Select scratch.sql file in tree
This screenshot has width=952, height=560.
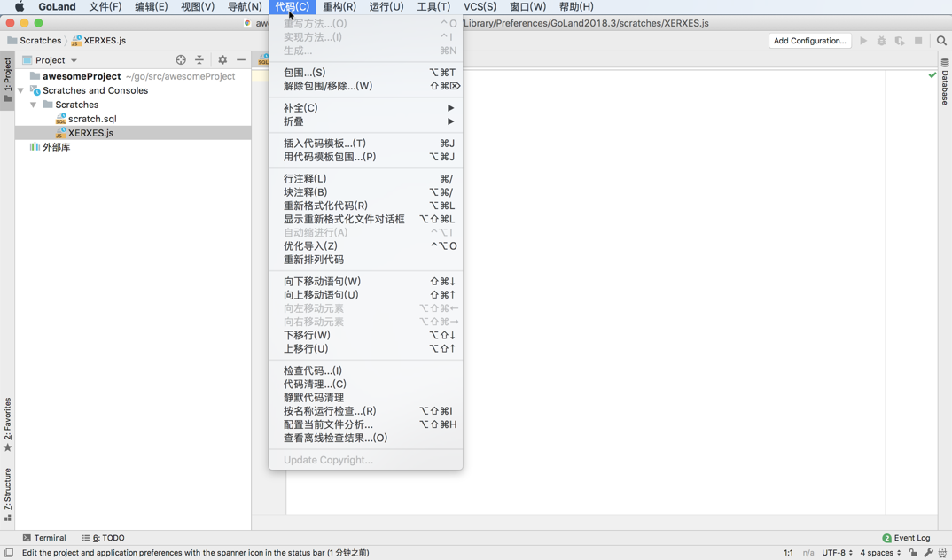tap(92, 119)
